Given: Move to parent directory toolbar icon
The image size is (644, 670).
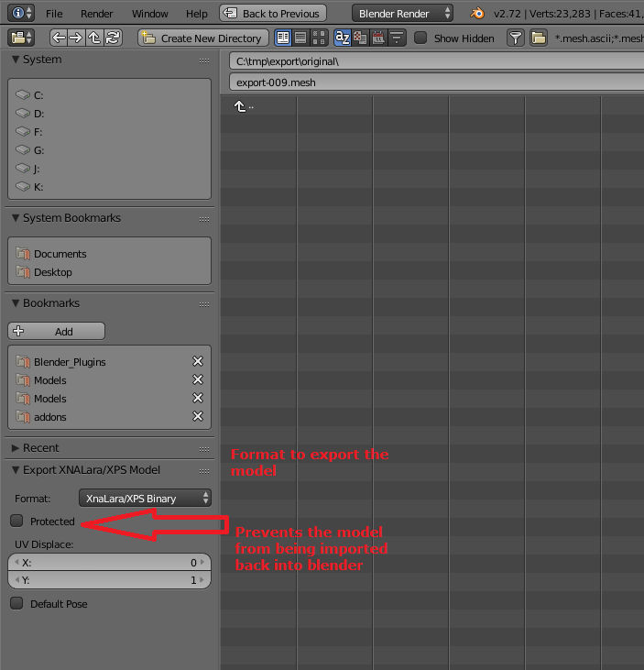Looking at the screenshot, I should pos(94,38).
